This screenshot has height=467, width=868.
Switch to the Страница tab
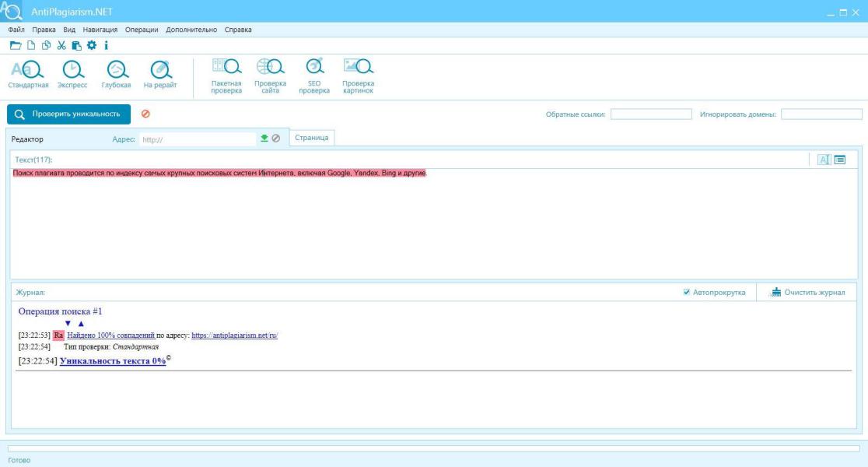[312, 138]
